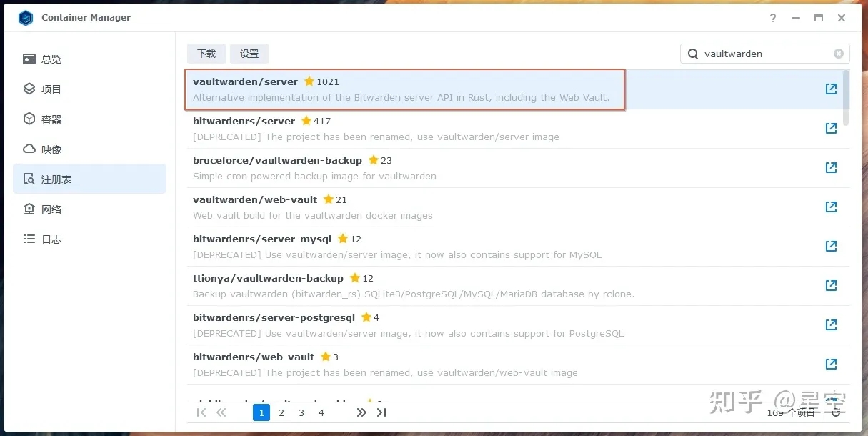
Task: Open external link for ttionya/vaultwarden-backup
Action: point(831,285)
